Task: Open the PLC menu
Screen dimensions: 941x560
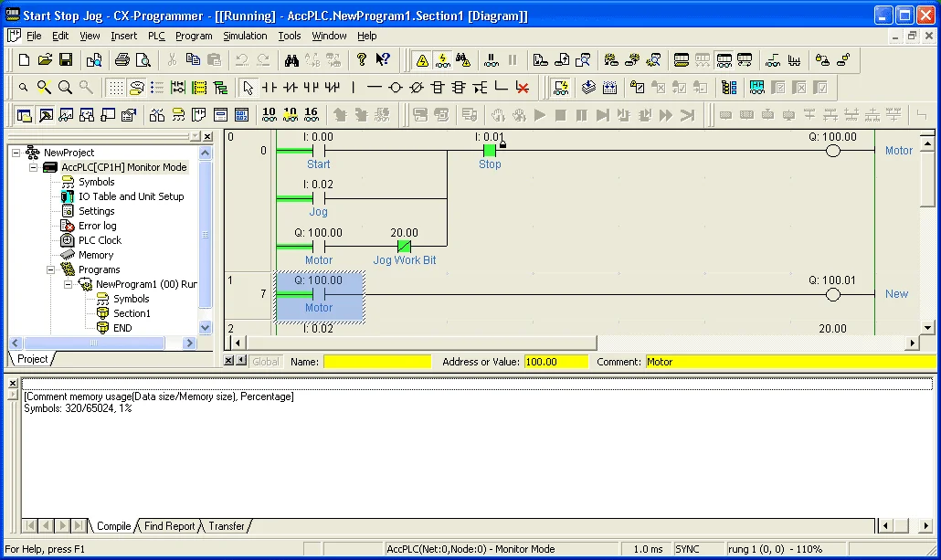Action: point(156,36)
